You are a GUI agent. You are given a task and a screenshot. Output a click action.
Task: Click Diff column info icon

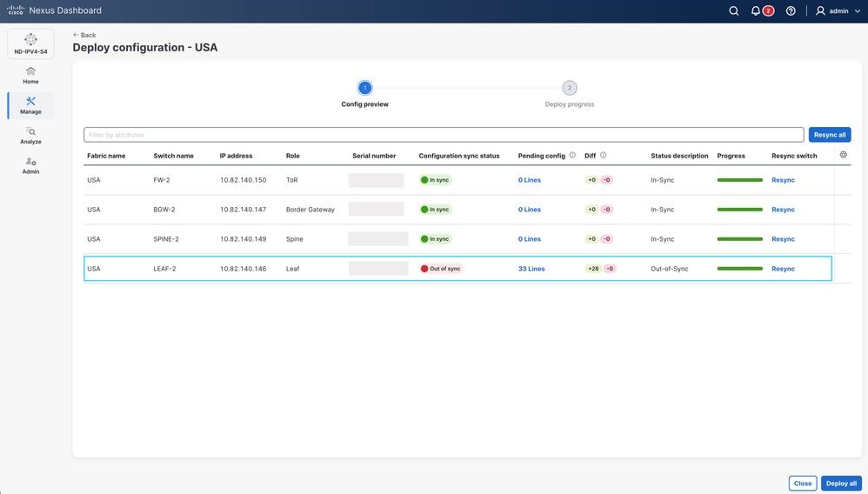(603, 155)
